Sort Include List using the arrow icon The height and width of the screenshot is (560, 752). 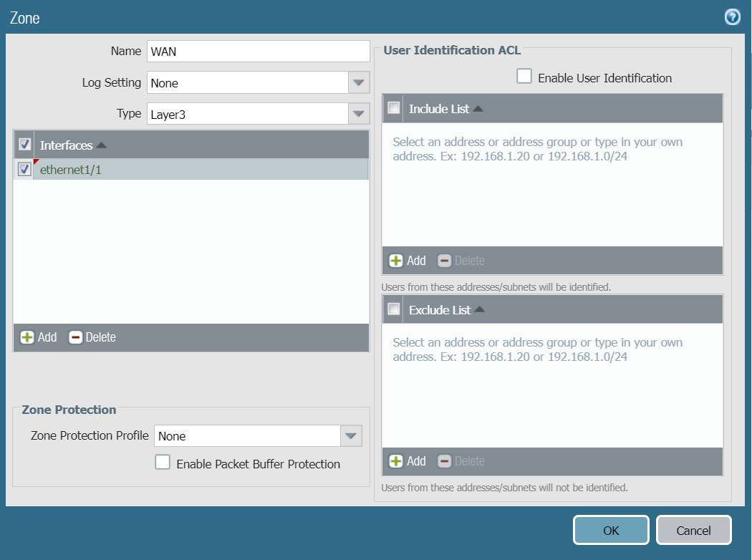478,109
